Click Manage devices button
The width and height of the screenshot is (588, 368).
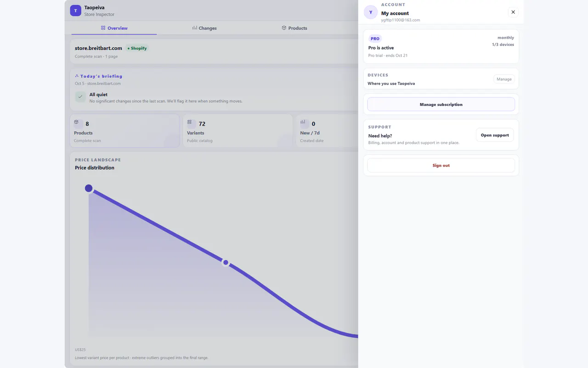tap(504, 79)
